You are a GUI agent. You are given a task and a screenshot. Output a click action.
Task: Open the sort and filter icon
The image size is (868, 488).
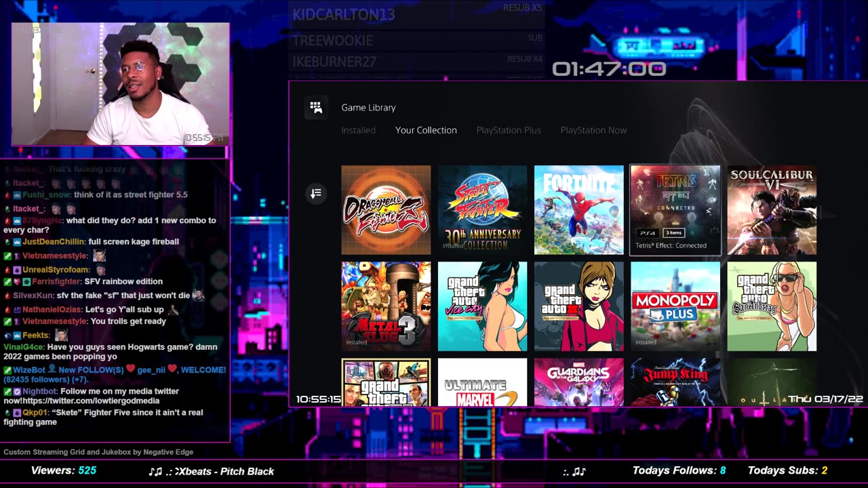(316, 194)
